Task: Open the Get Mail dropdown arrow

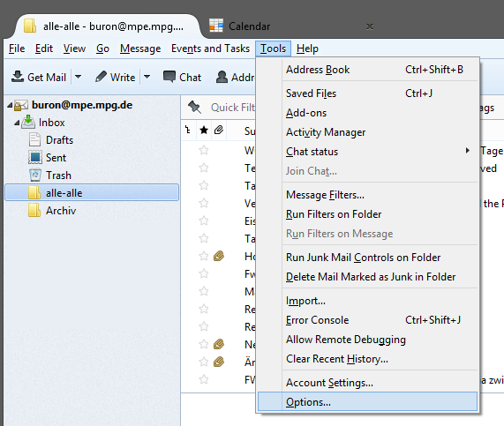Action: 78,77
